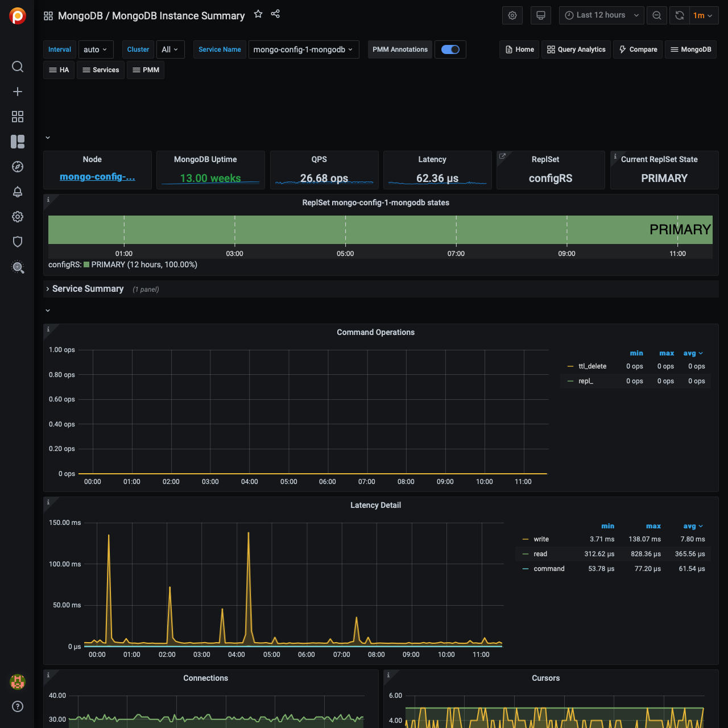728x728 pixels.
Task: Open dashboard settings gear icon
Action: coord(512,15)
